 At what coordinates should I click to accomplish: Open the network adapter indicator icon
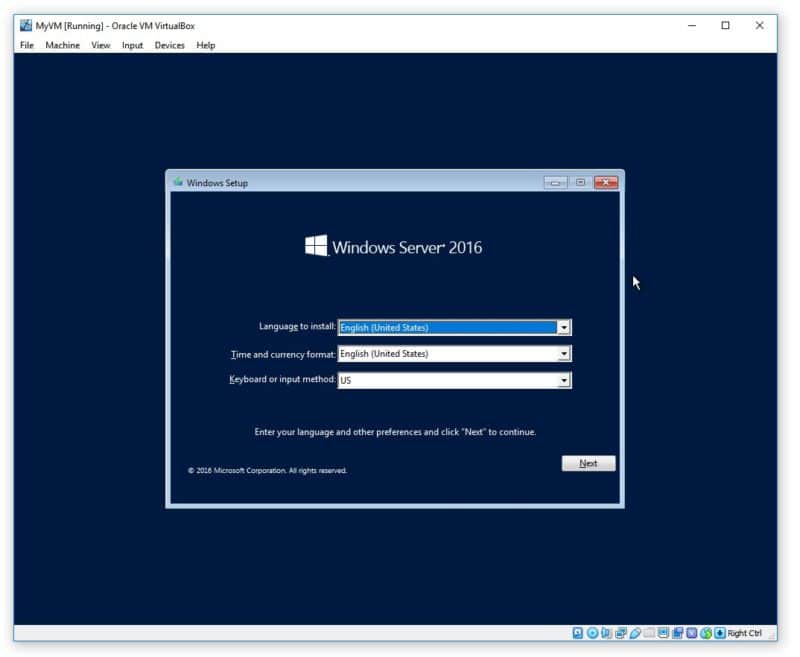[621, 633]
